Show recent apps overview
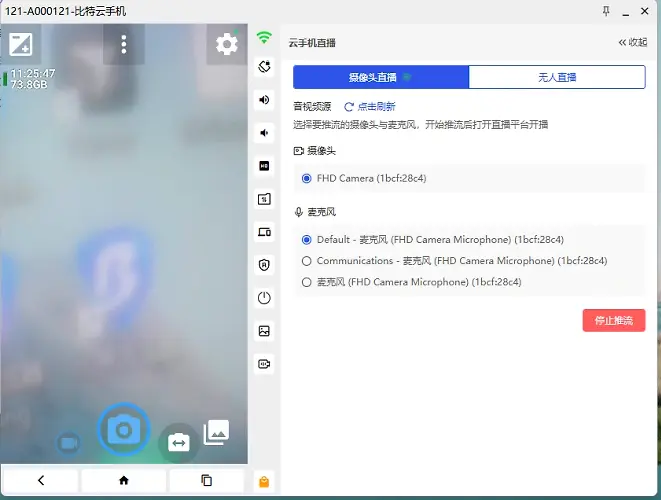 coord(206,480)
